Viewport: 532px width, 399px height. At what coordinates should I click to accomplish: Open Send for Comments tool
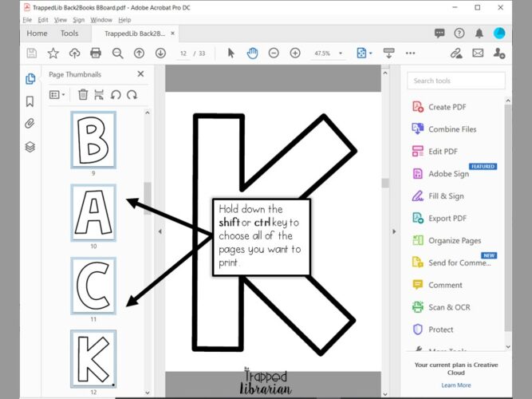click(x=451, y=263)
